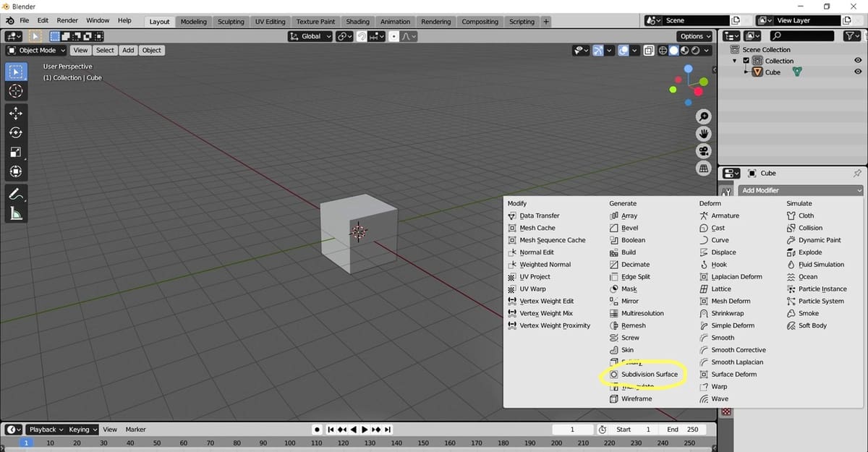
Task: Open Global transform orientation dropdown
Action: [310, 36]
